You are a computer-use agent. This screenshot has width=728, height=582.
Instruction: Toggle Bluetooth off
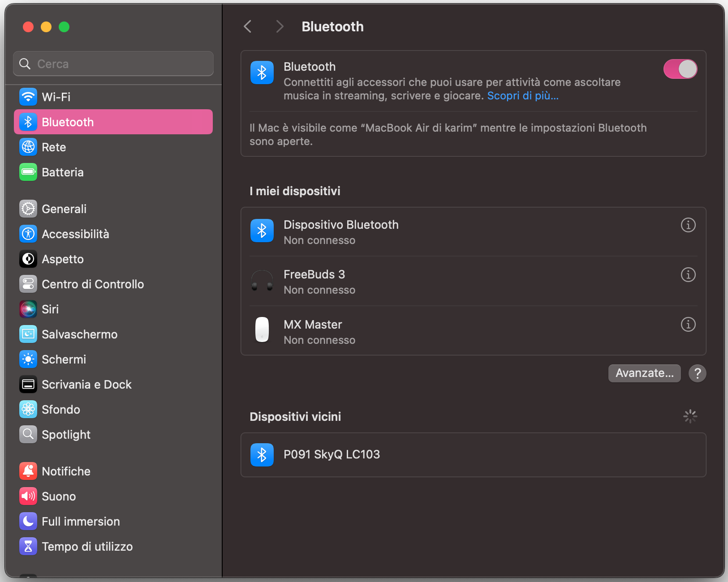point(680,69)
